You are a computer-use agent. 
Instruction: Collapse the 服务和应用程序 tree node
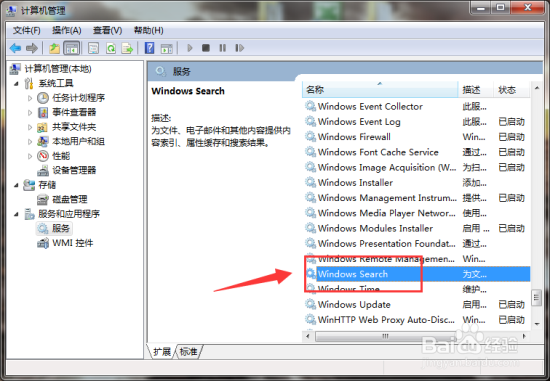tap(16, 214)
